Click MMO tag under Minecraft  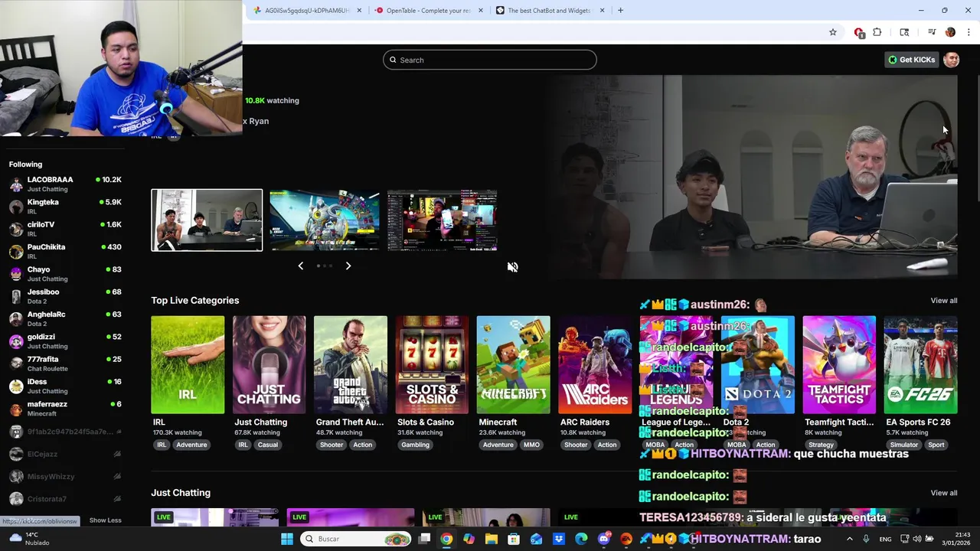(x=531, y=445)
